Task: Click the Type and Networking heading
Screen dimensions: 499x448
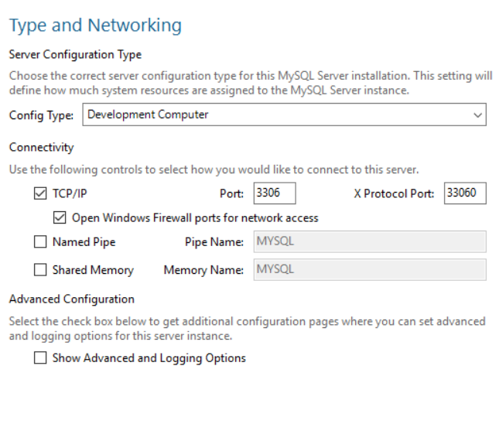Action: tap(95, 26)
